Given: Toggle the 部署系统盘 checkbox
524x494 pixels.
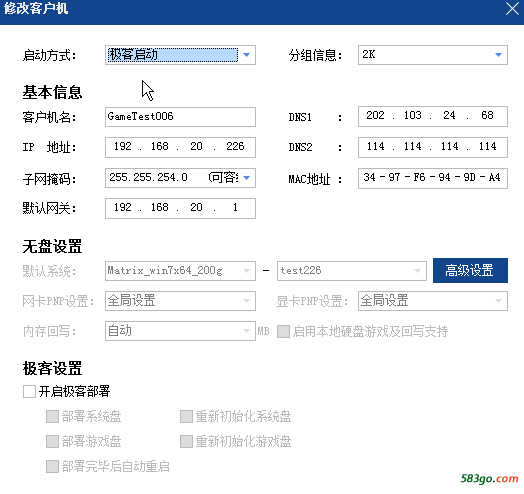Looking at the screenshot, I should pyautogui.click(x=52, y=417).
